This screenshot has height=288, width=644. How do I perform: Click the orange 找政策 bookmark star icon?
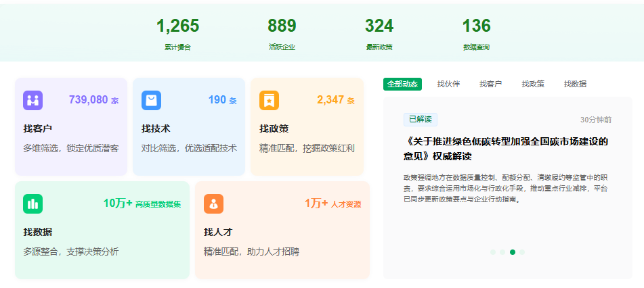coord(269,100)
